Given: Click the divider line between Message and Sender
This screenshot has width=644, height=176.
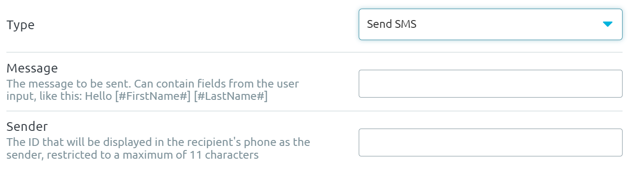Looking at the screenshot, I should 314,111.
